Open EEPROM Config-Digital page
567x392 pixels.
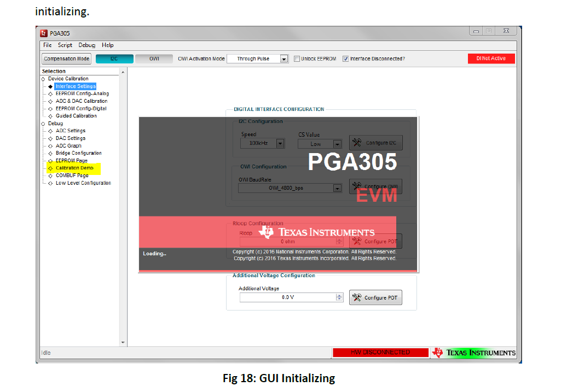point(81,108)
